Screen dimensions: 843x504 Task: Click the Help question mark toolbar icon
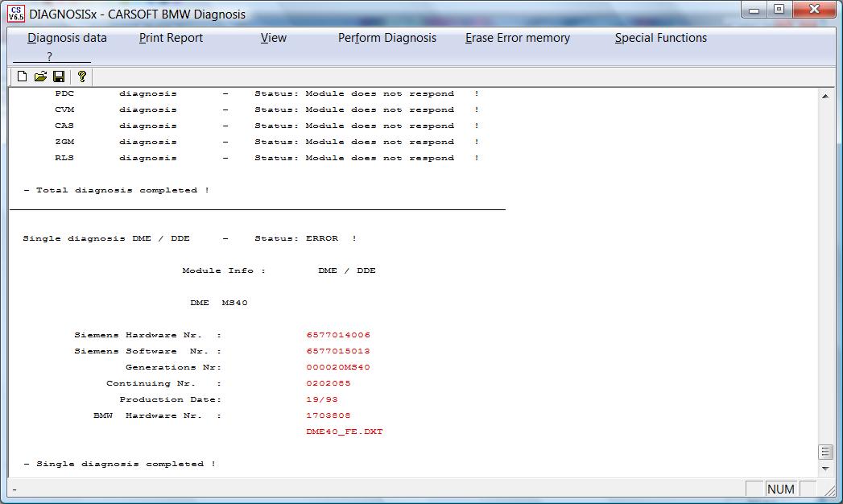pos(81,76)
